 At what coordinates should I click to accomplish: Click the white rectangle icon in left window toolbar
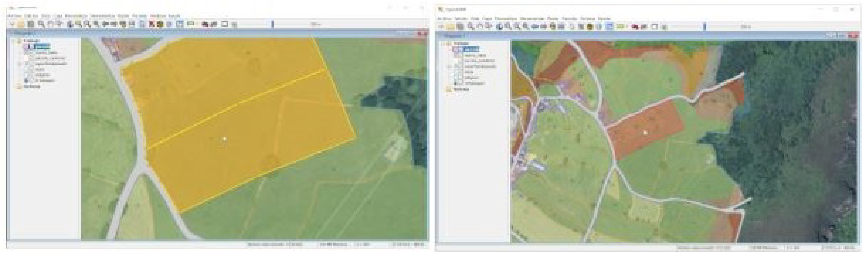224,24
